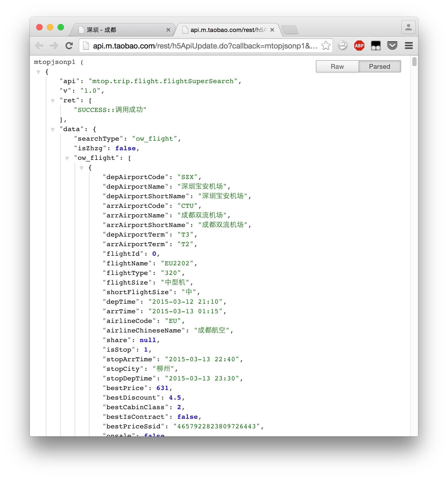Go back with the browser back arrow
Image resolution: width=448 pixels, height=479 pixels.
tap(39, 46)
